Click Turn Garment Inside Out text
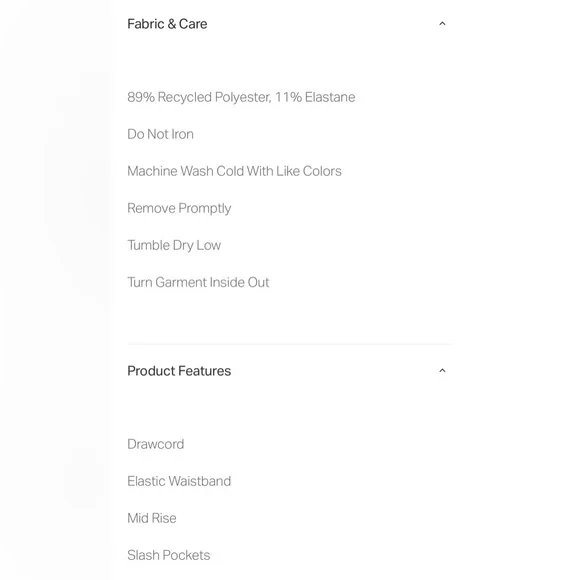The image size is (580, 580). [x=198, y=282]
